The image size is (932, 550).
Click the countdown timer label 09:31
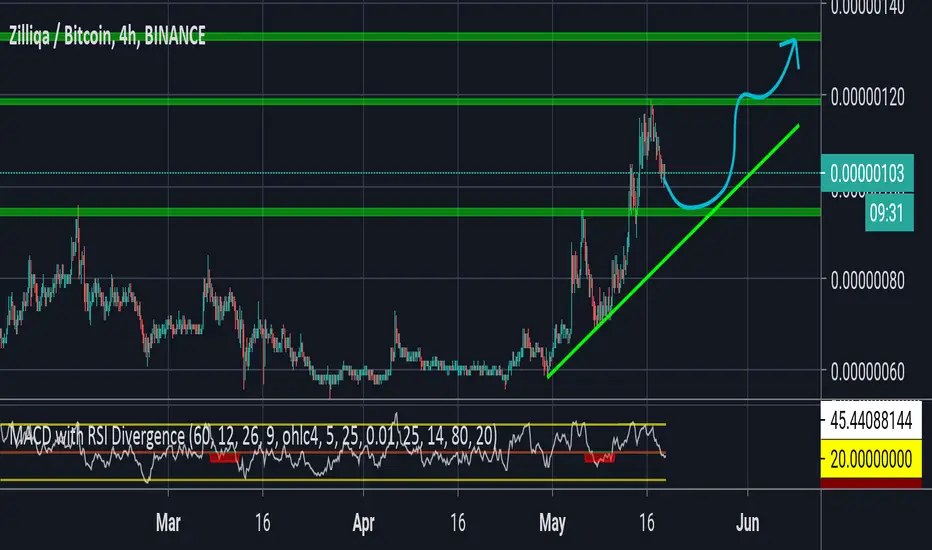click(889, 213)
